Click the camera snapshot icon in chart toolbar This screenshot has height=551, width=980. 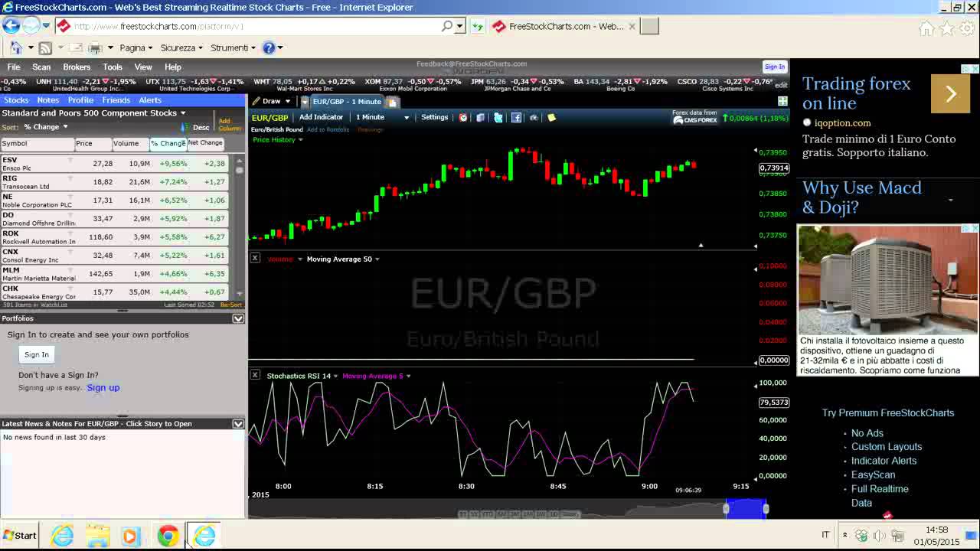click(x=534, y=117)
